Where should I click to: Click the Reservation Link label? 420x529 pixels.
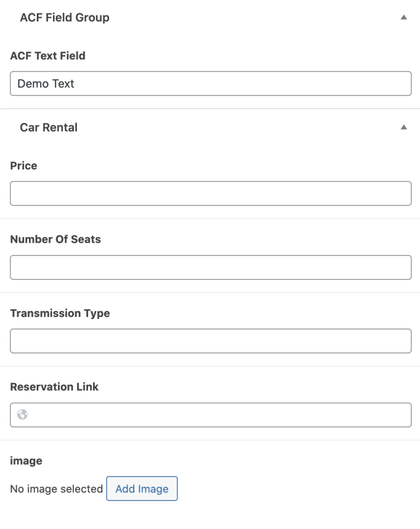(x=54, y=386)
